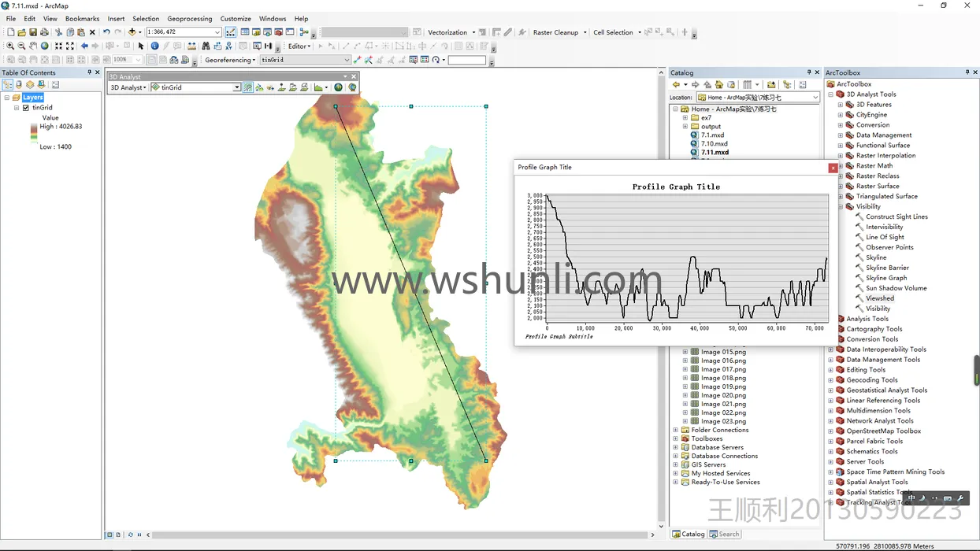Image resolution: width=980 pixels, height=551 pixels.
Task: Open the Vectorization menu button
Action: click(451, 32)
